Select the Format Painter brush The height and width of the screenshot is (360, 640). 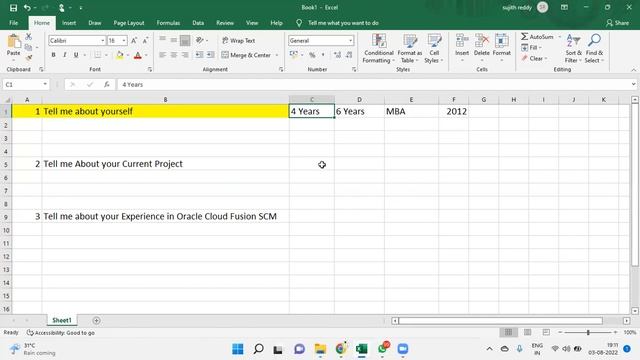pyautogui.click(x=28, y=58)
